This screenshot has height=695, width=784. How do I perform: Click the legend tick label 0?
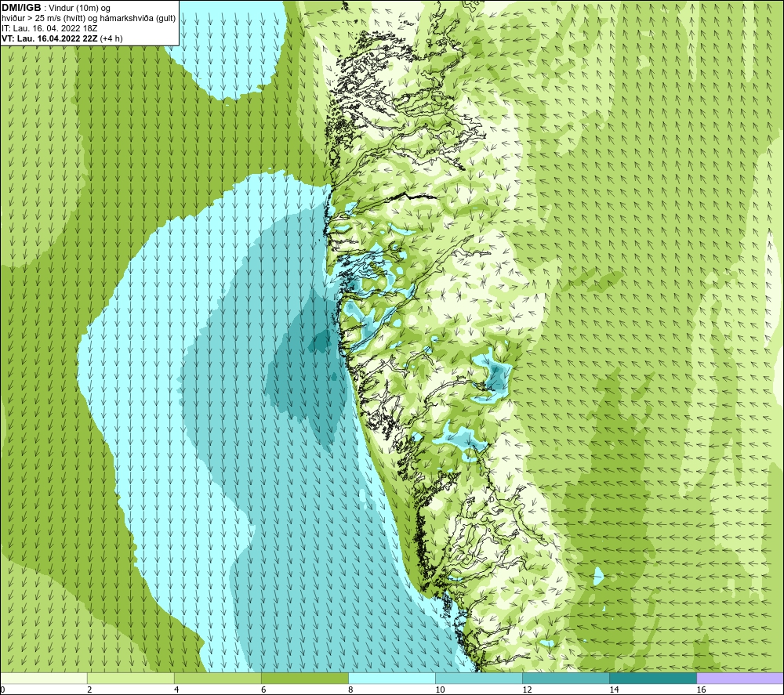pyautogui.click(x=3, y=690)
